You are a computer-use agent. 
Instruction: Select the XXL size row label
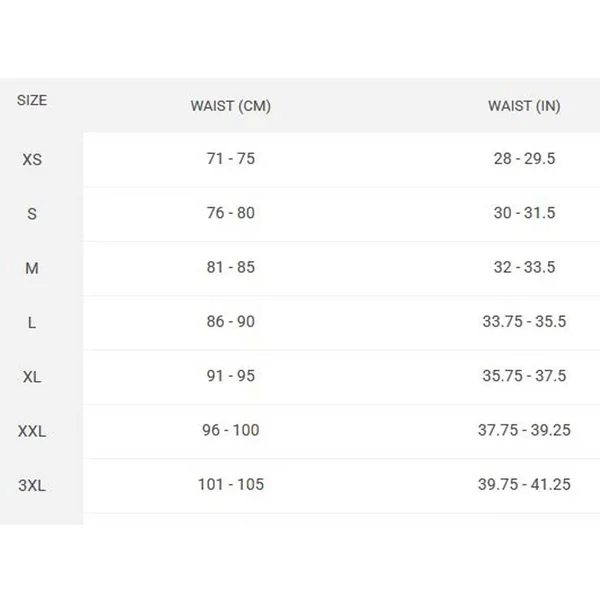pos(32,431)
